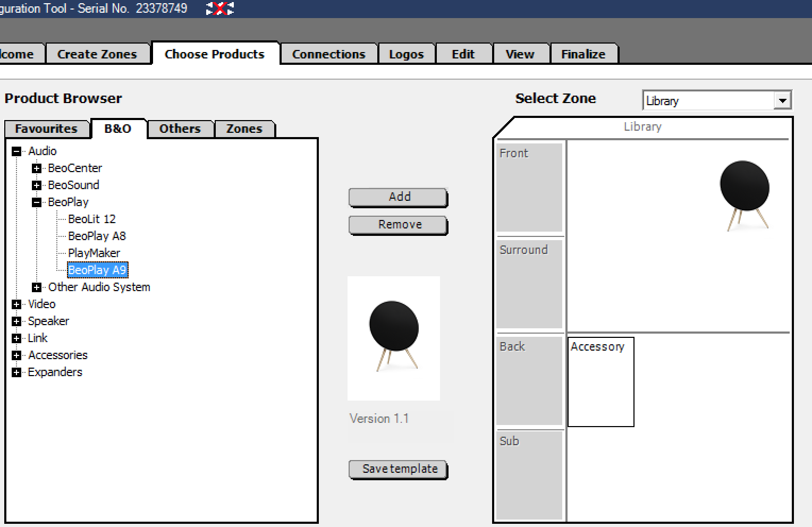Open the Edit tab

[x=463, y=54]
